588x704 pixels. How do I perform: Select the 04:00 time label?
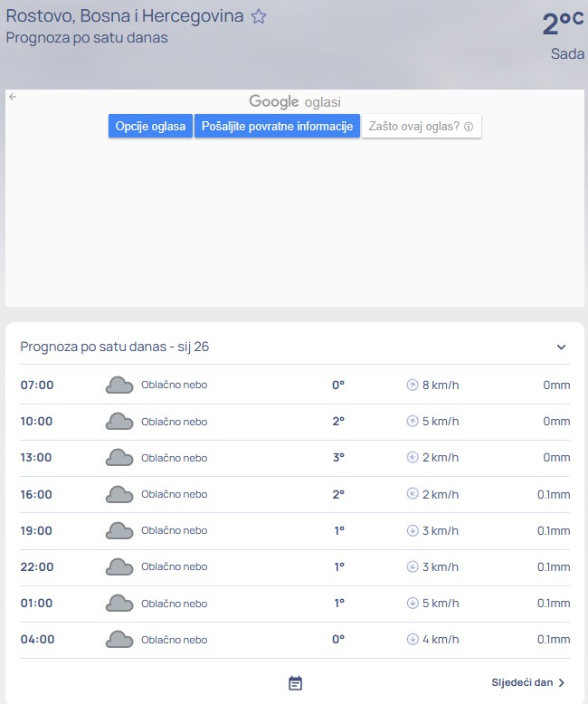37,640
